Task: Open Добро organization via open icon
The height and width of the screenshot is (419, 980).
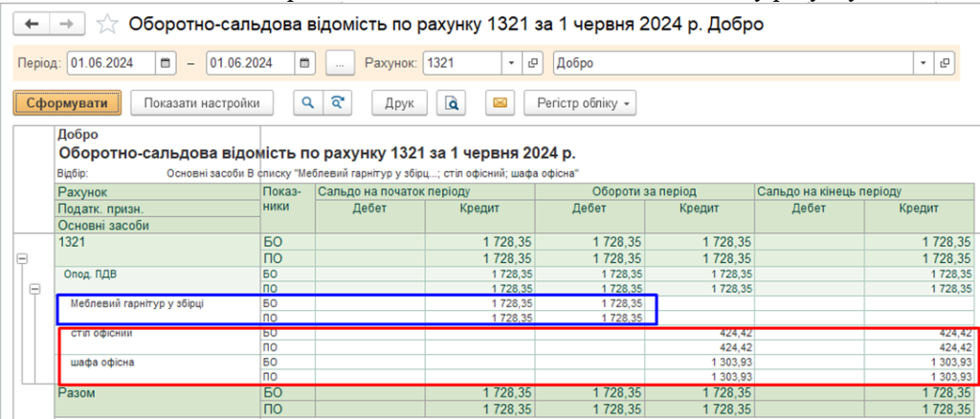Action: [x=945, y=63]
